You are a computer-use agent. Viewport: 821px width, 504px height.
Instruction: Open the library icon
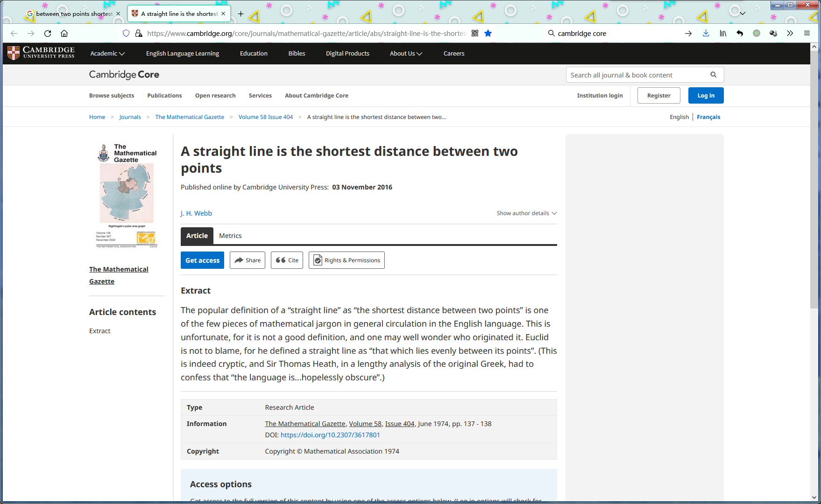(x=723, y=34)
